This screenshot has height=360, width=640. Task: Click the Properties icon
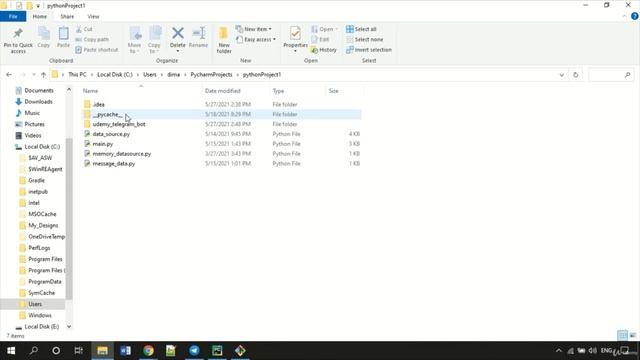tap(295, 39)
